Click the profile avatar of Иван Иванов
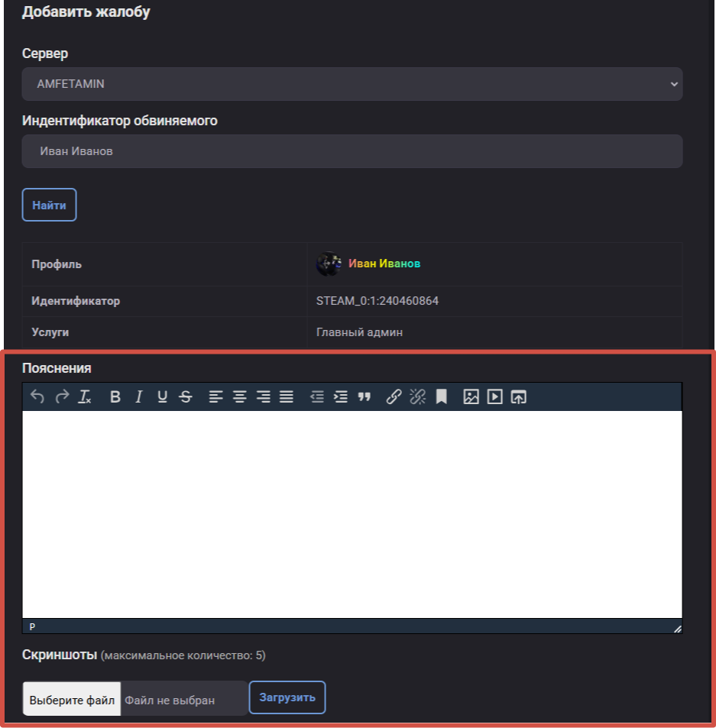 pyautogui.click(x=329, y=264)
